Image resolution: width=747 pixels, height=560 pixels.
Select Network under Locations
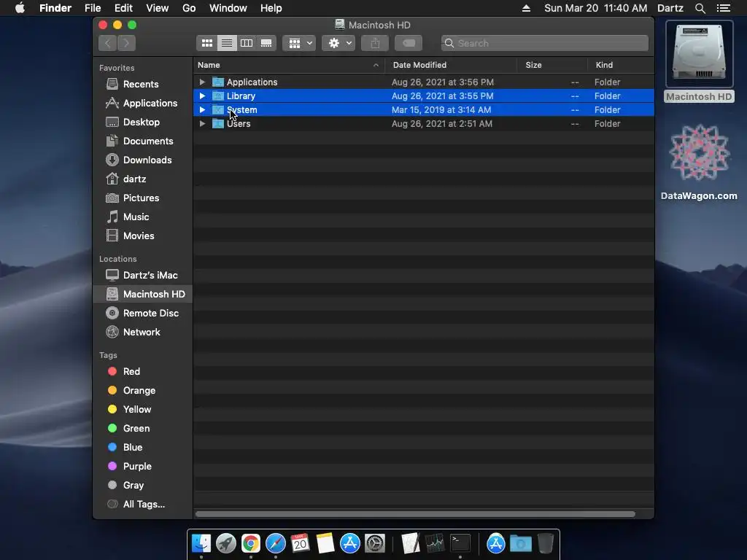(142, 332)
